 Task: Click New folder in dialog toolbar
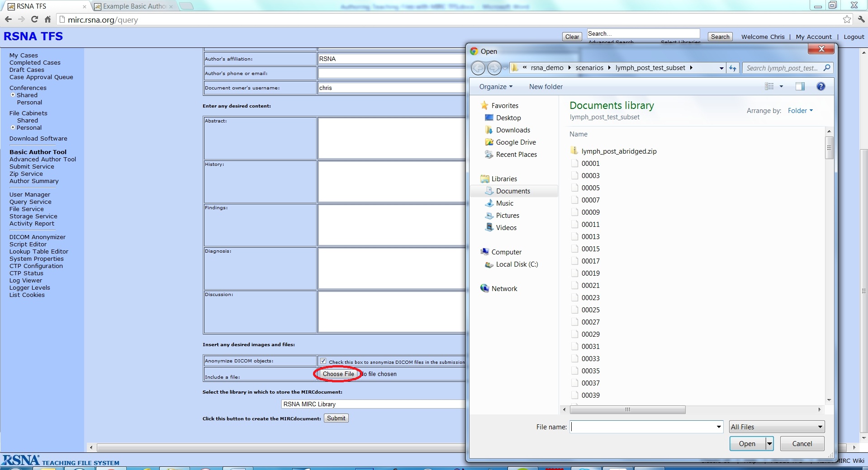tap(546, 87)
